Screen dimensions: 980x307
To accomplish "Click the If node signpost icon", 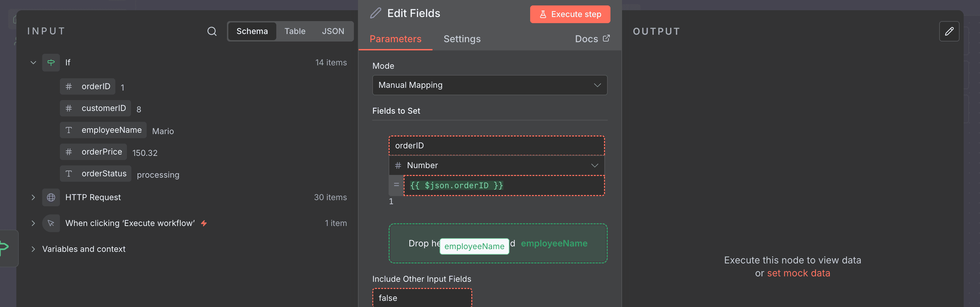I will 51,62.
